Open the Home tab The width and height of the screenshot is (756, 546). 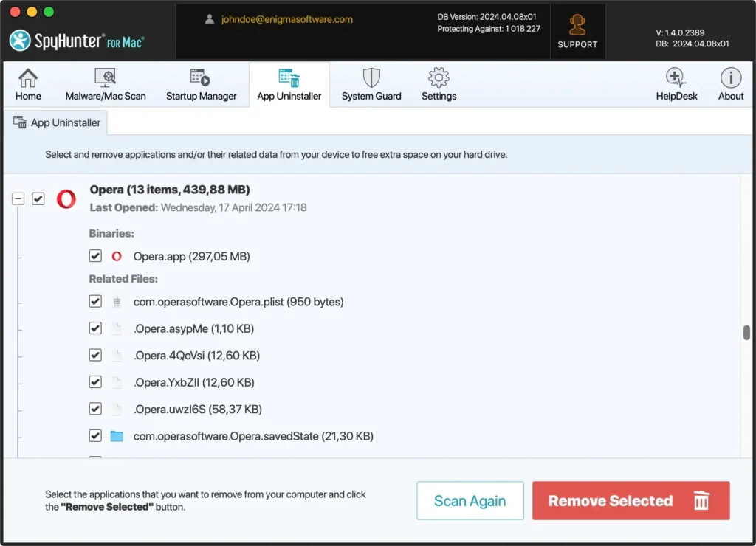pyautogui.click(x=28, y=84)
